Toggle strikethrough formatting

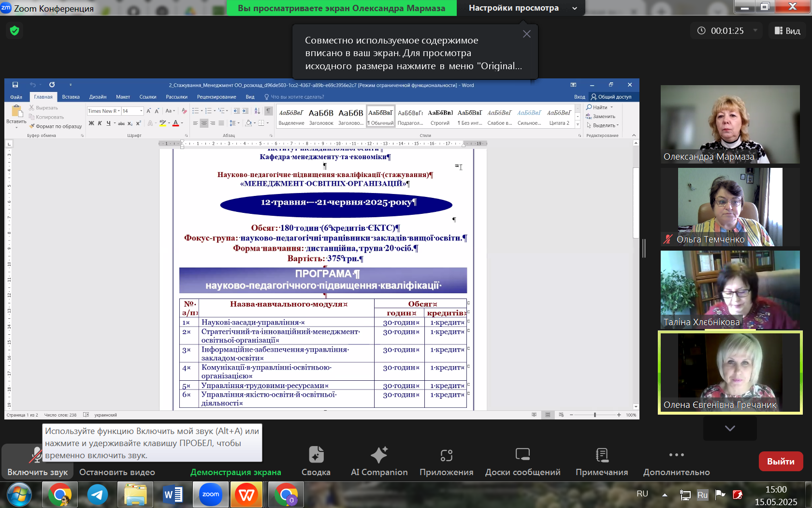pos(121,123)
